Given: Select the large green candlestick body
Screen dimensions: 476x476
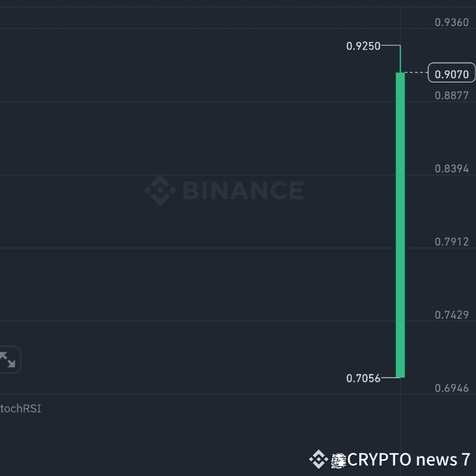Looking at the screenshot, I should point(400,225).
